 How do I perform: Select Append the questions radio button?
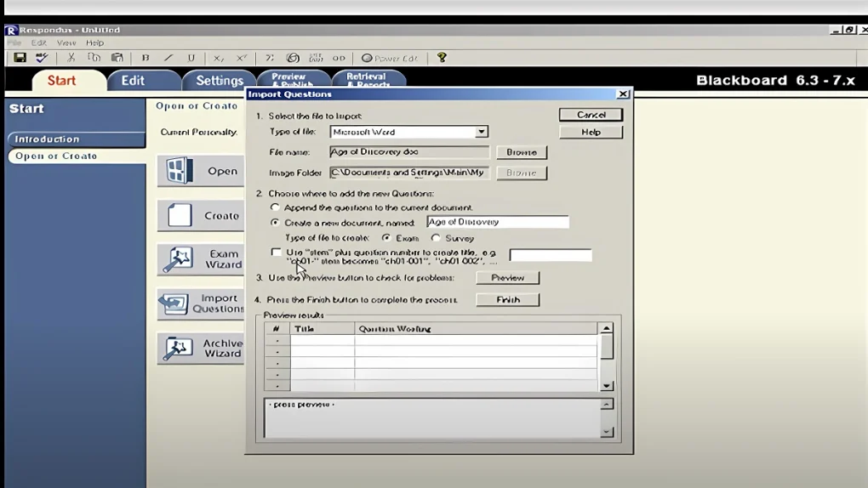275,207
